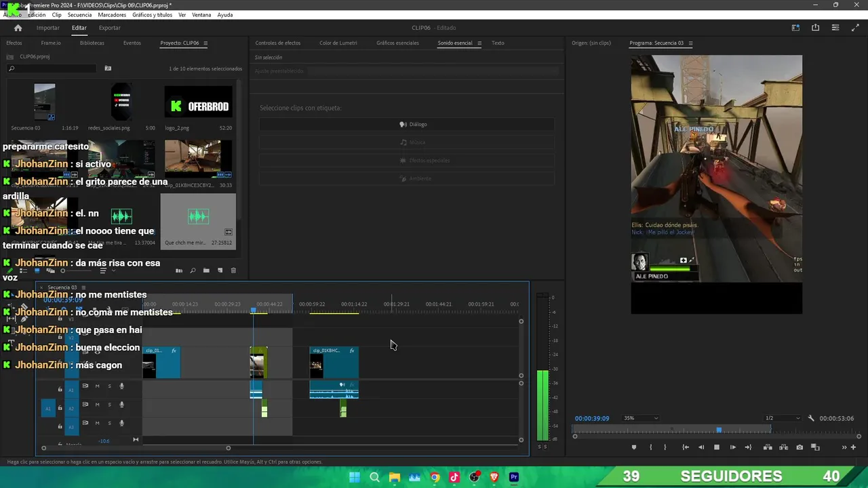Open the Programa: Secuencia 03 panel menu

click(690, 43)
